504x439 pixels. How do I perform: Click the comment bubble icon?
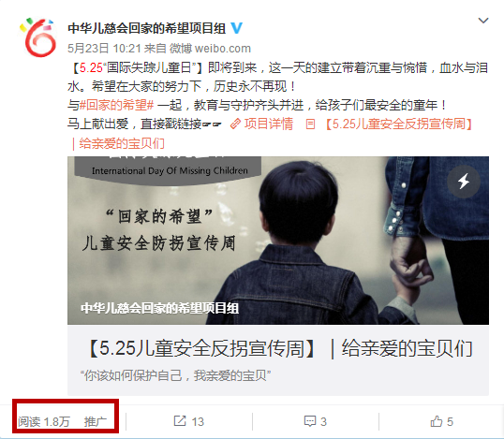click(310, 421)
